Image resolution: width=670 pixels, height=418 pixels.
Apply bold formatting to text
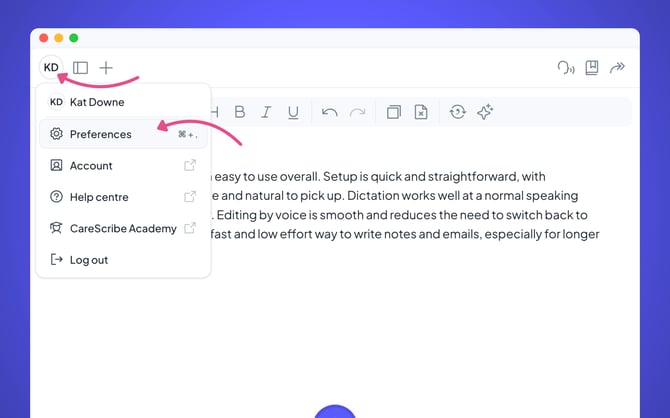(x=239, y=112)
